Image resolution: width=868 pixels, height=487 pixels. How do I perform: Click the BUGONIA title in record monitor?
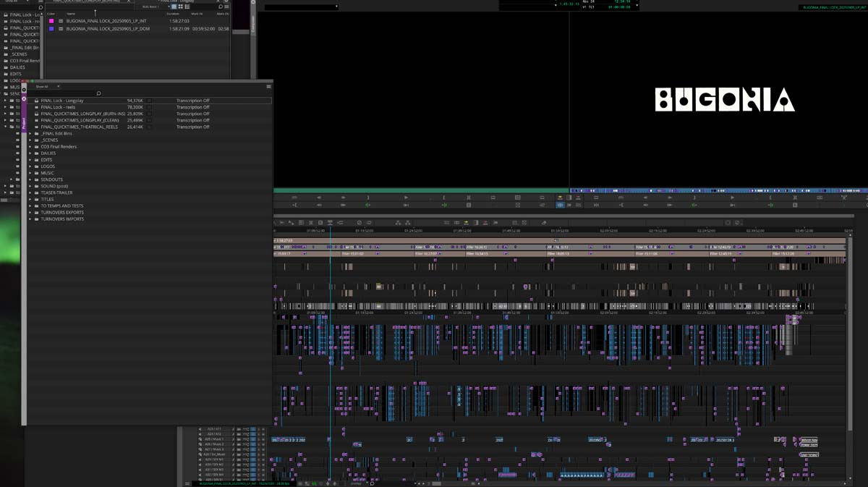click(725, 100)
